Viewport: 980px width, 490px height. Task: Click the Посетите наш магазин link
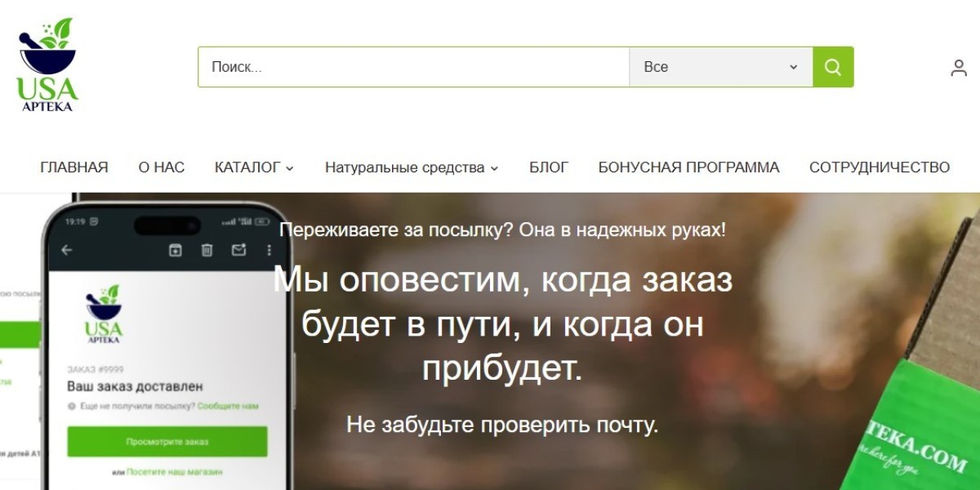pos(173,472)
